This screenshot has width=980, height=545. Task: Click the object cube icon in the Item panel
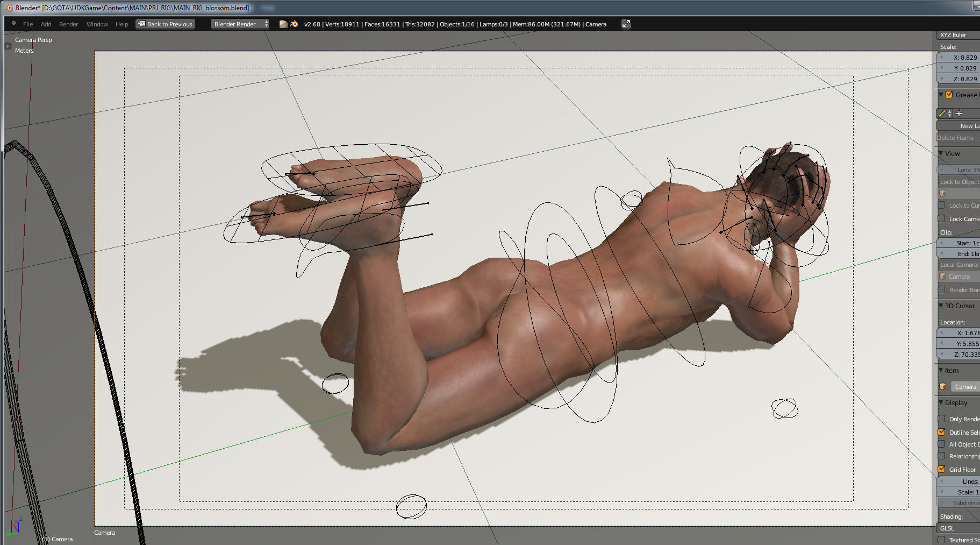[942, 387]
